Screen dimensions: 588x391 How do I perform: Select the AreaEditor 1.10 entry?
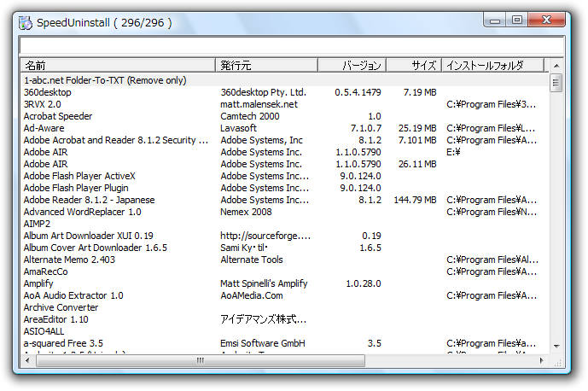point(55,319)
